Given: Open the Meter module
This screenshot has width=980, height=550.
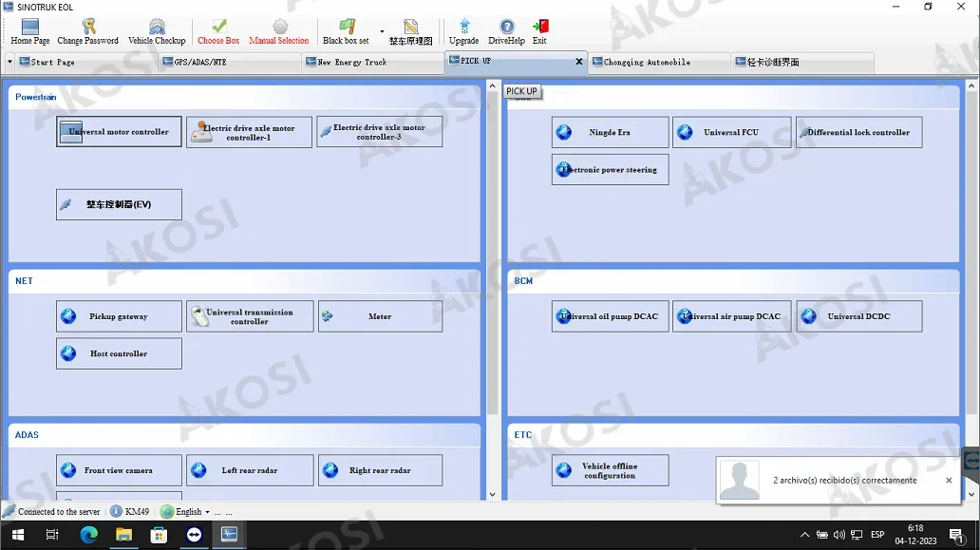Looking at the screenshot, I should (380, 316).
